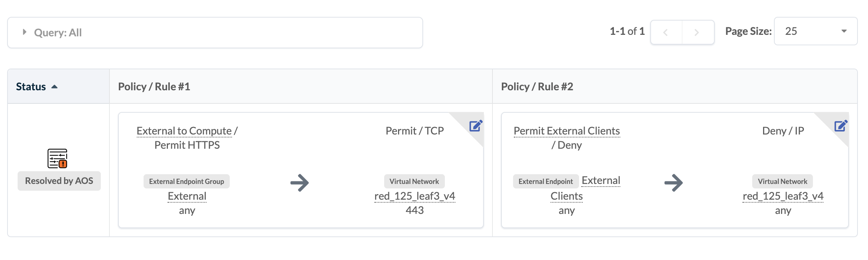Open External to Compute policy link
The width and height of the screenshot is (868, 260).
[184, 131]
